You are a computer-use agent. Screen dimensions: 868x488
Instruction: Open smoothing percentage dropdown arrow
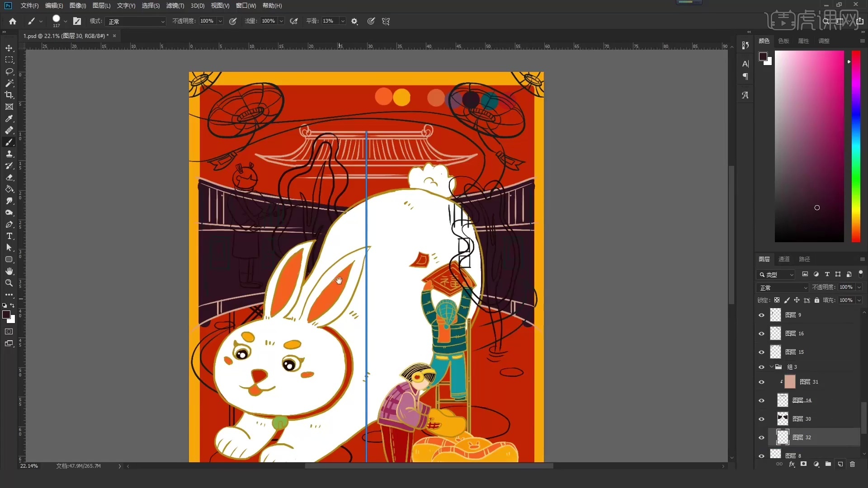(343, 21)
